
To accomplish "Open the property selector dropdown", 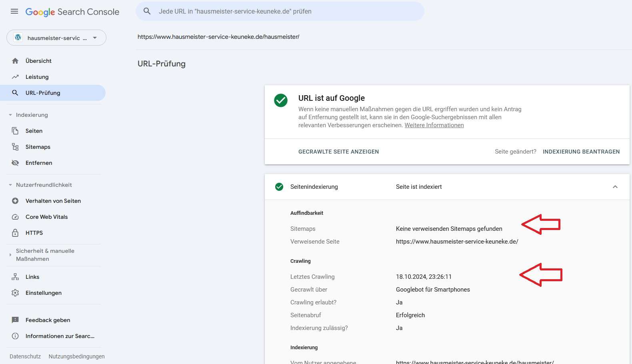I will click(56, 38).
